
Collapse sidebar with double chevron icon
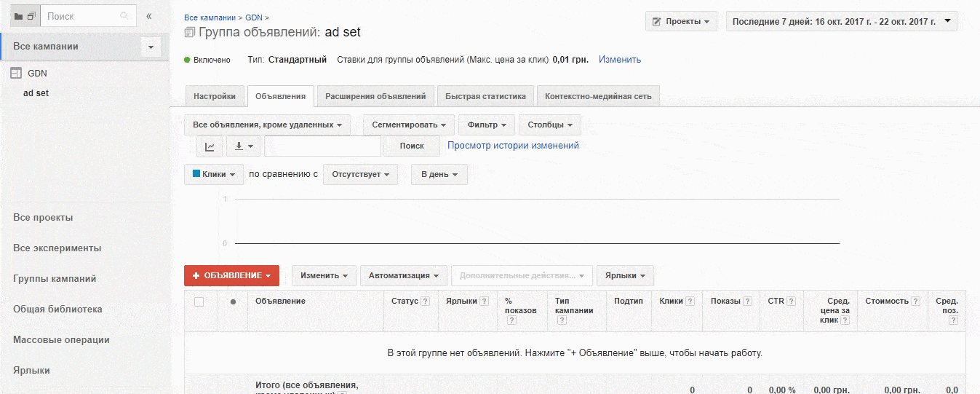[x=149, y=16]
